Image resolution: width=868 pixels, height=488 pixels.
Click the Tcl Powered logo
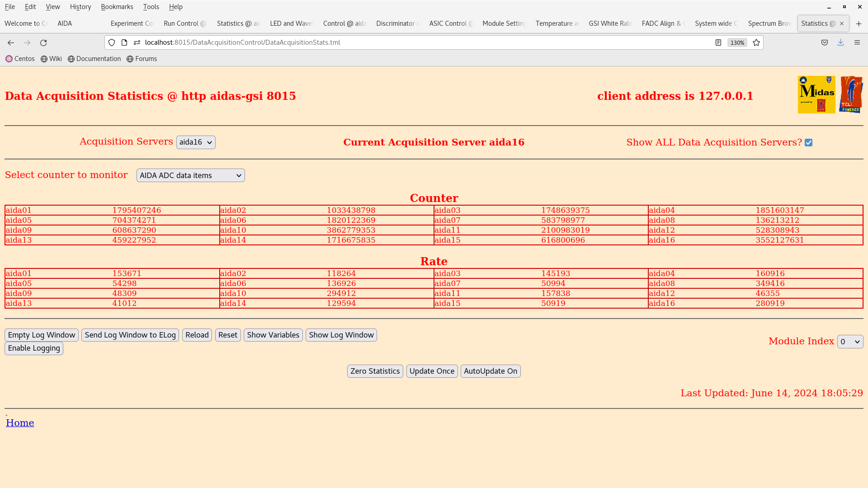pyautogui.click(x=851, y=94)
